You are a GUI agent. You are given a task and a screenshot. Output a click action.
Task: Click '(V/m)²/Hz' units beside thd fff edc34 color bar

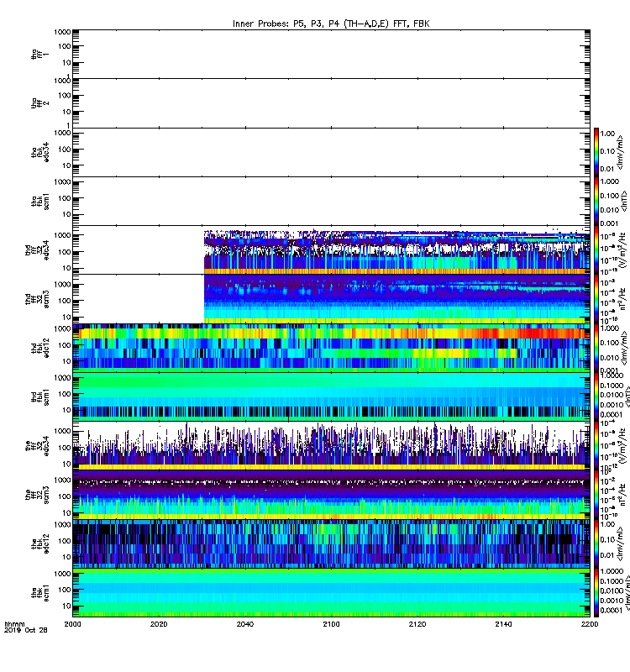tap(622, 249)
